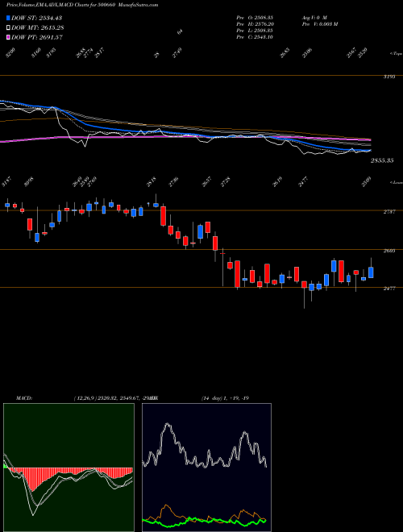Image resolution: width=403 pixels, height=532 pixels.
Task: Click the chart title mentioning MunafaSutra.com
Action: (x=82, y=5)
